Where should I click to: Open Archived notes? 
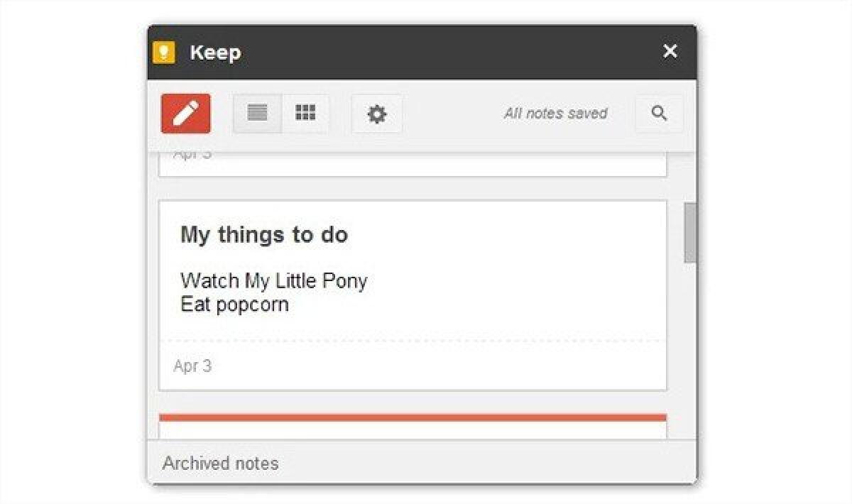click(220, 463)
